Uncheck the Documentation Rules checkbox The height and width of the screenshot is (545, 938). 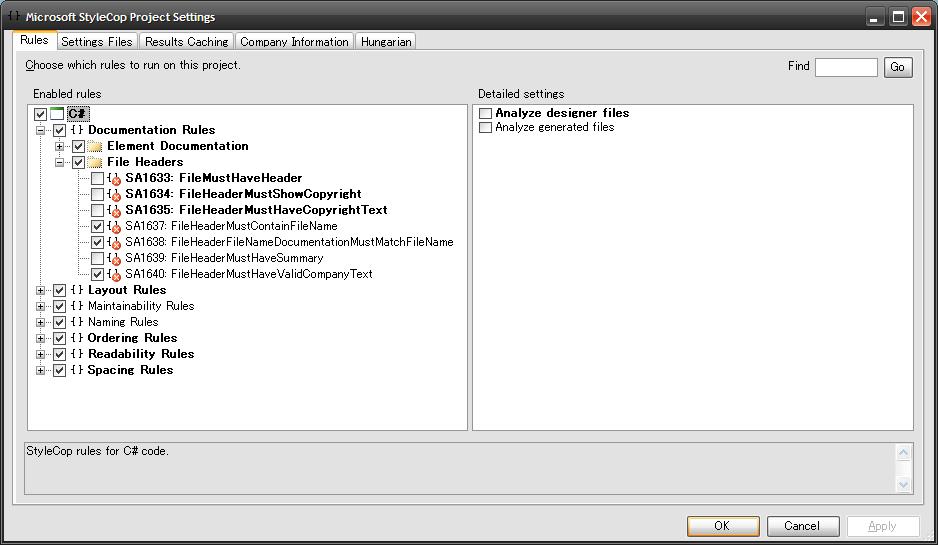coord(59,130)
